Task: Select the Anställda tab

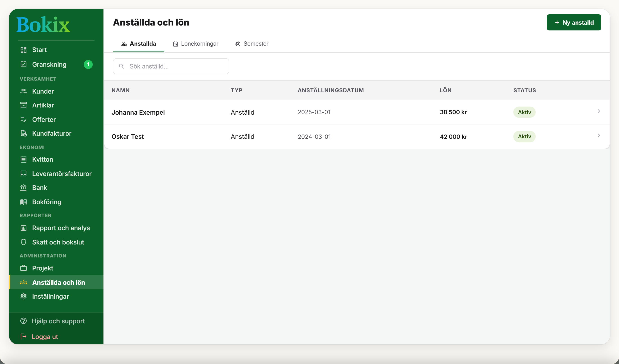Action: pos(139,44)
